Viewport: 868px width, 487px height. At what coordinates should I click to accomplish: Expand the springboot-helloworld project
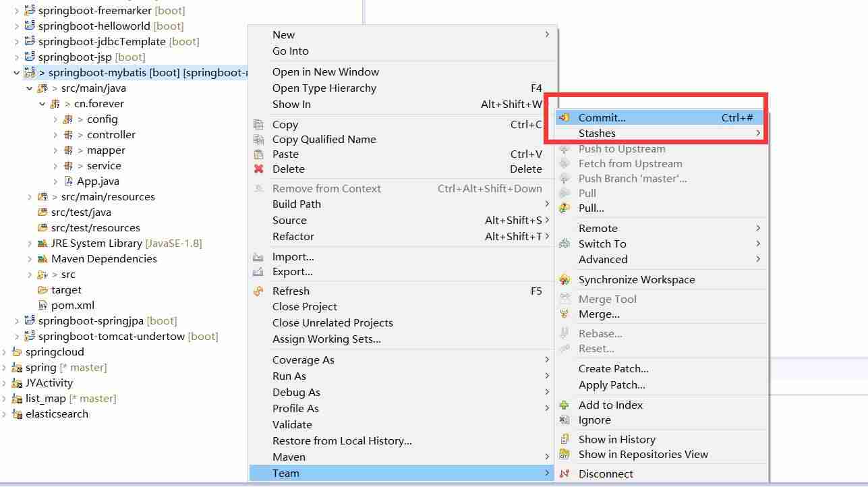(17, 26)
